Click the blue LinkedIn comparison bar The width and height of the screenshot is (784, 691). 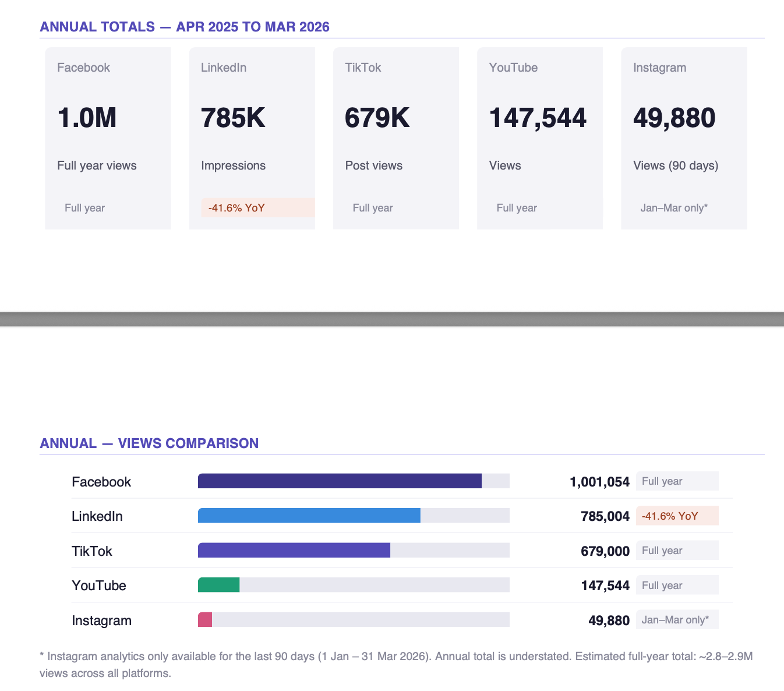point(309,516)
